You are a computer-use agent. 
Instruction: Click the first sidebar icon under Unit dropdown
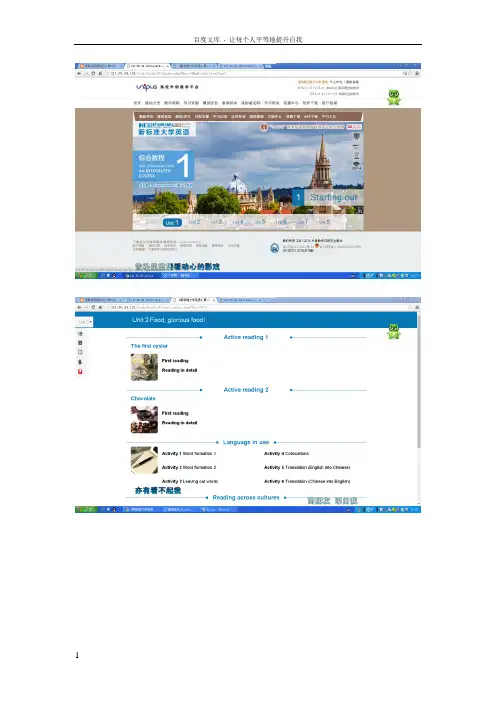pyautogui.click(x=80, y=334)
